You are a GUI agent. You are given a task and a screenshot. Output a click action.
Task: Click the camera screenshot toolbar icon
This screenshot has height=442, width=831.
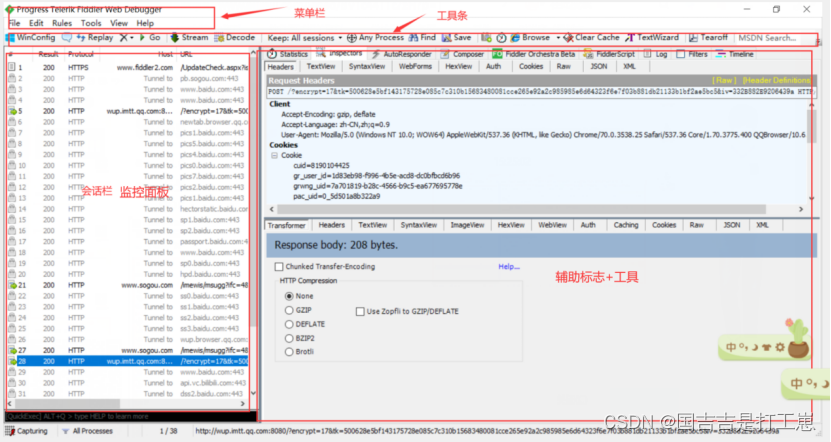tap(486, 38)
